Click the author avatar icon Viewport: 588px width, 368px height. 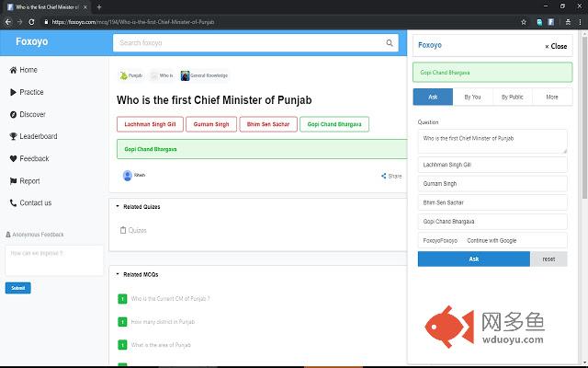[x=128, y=176]
